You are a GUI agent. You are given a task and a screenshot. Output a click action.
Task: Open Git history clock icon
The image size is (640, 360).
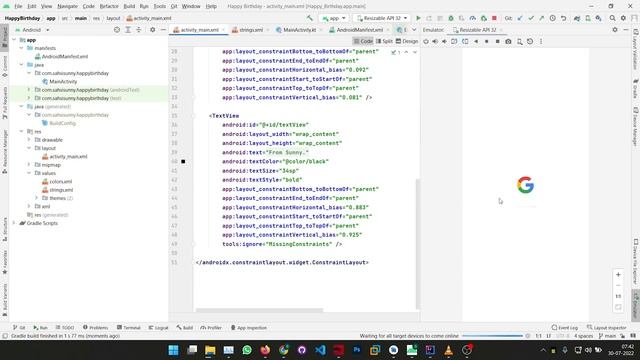pyautogui.click(x=553, y=18)
